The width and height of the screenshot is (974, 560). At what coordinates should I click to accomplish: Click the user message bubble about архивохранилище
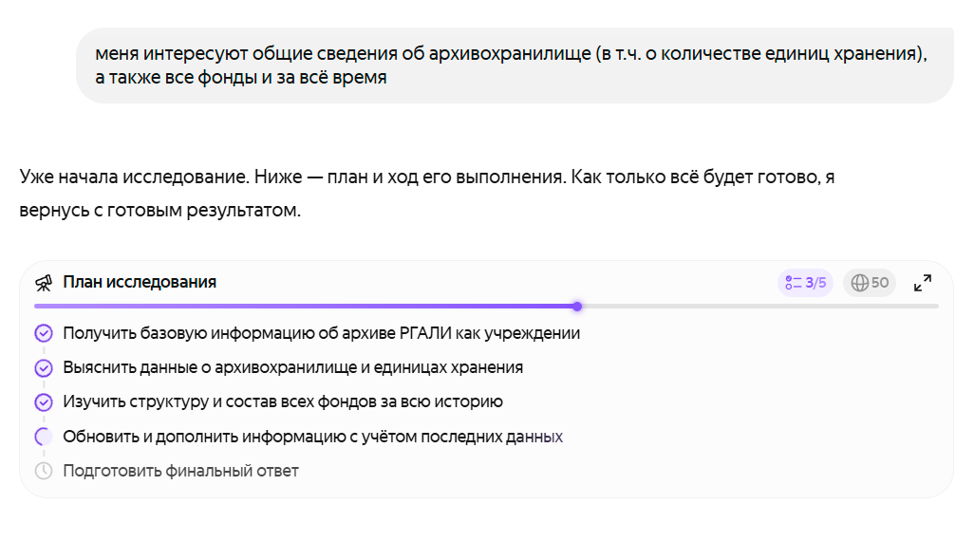(513, 66)
